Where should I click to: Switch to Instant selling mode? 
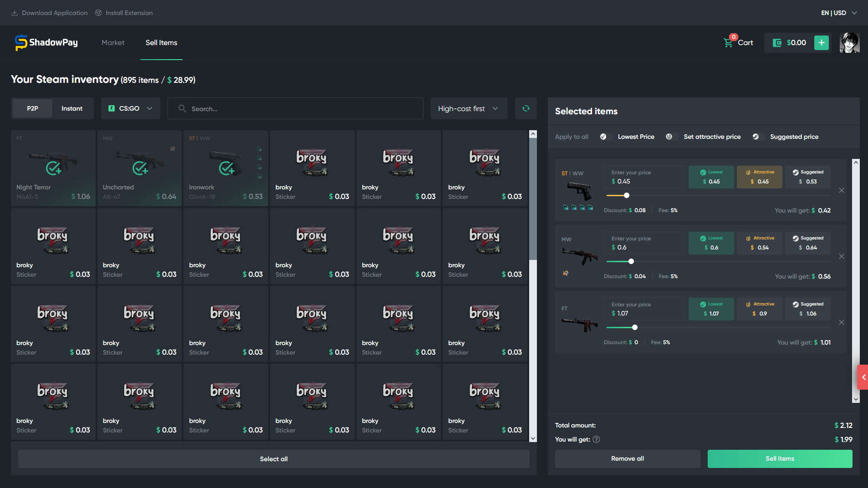(x=72, y=108)
